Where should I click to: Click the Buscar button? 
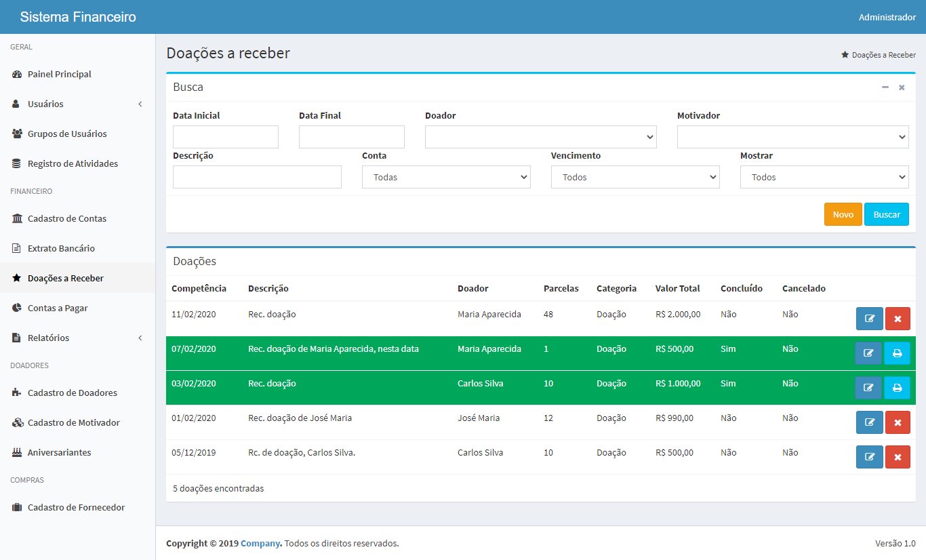point(886,214)
